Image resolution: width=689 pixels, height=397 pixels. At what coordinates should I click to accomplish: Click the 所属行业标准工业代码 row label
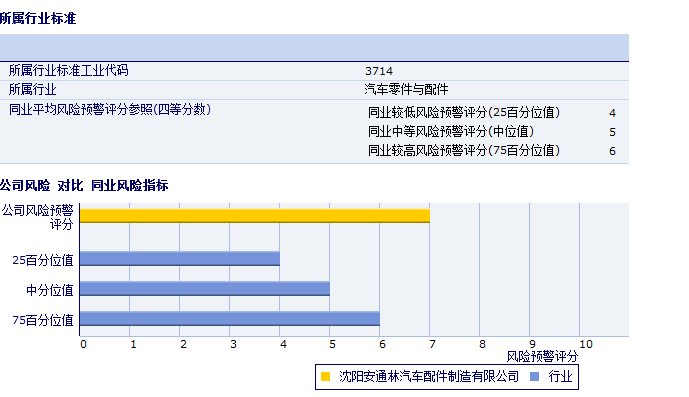[69, 70]
